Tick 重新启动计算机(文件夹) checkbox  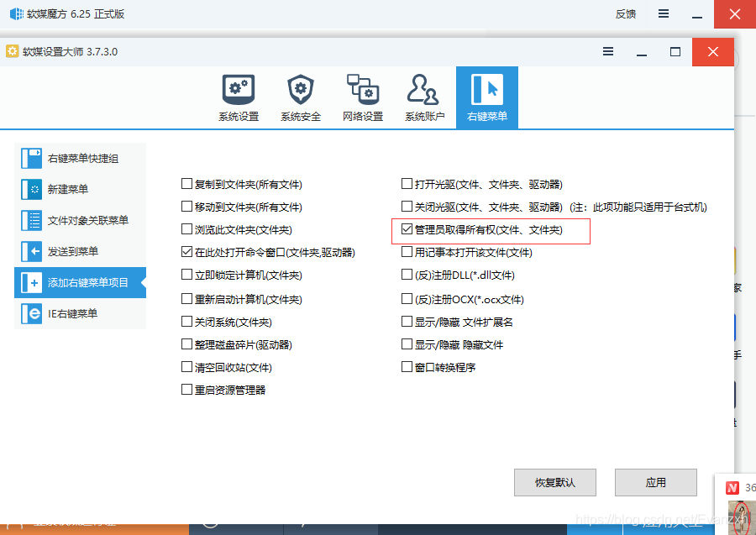click(186, 298)
